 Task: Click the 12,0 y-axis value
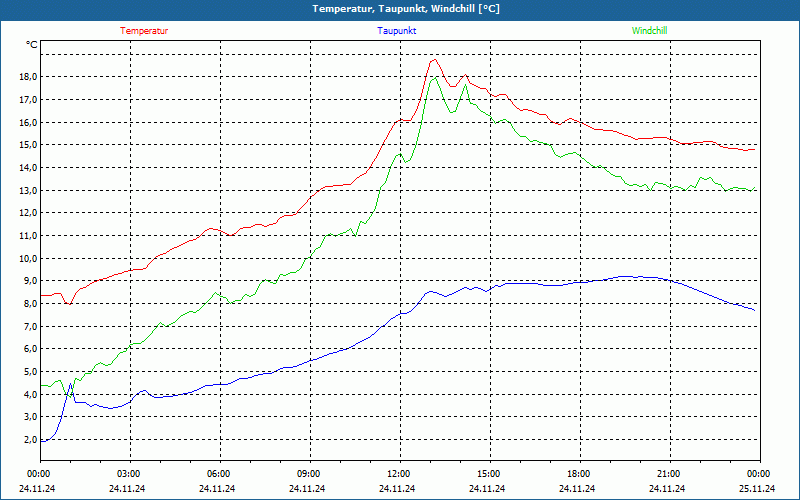pyautogui.click(x=29, y=213)
